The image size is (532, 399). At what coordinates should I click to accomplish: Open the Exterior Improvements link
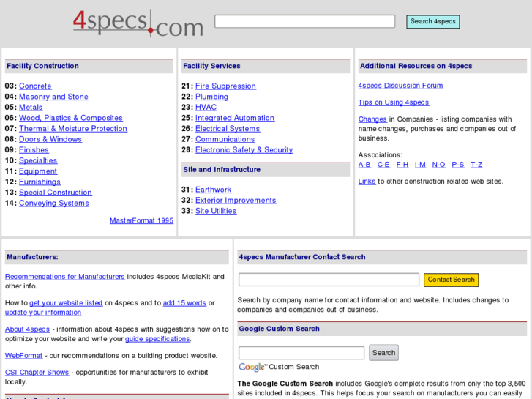(x=236, y=201)
